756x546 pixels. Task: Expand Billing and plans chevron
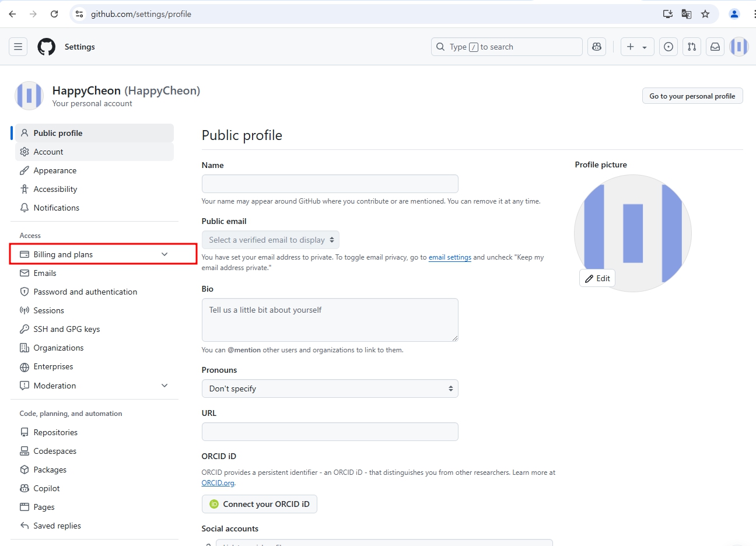click(x=164, y=254)
